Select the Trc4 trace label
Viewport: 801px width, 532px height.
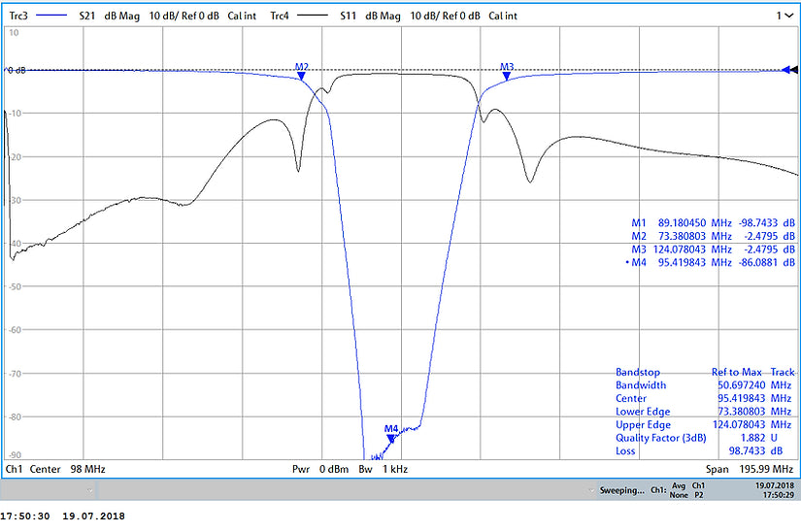pos(283,17)
